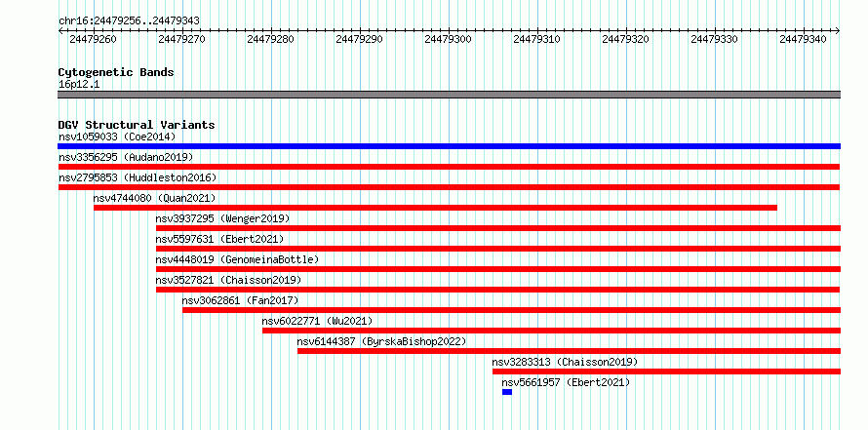This screenshot has height=430, width=868.
Task: Open the nsv4448019 (GenomeinaBottle) label
Action: tap(238, 259)
